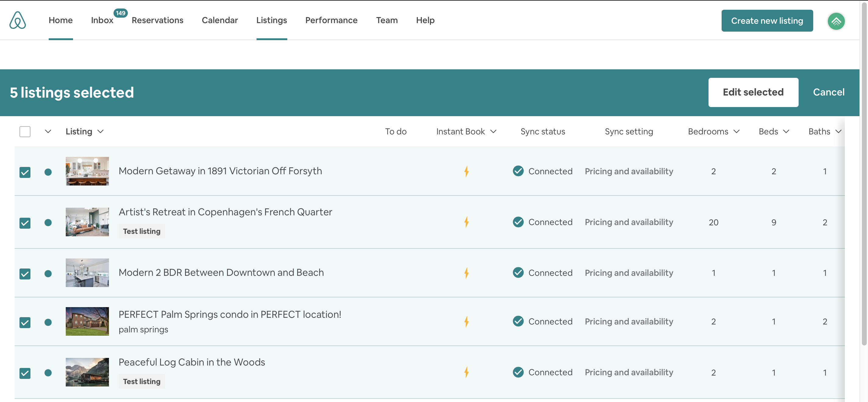Image resolution: width=868 pixels, height=402 pixels.
Task: Open PERFECT Palm Springs condo title
Action: click(230, 314)
